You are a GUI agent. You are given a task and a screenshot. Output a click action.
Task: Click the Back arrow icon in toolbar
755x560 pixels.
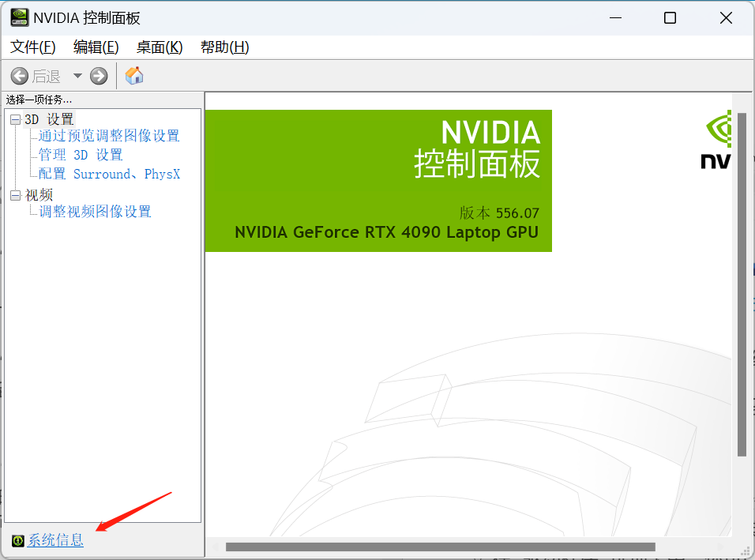pos(20,76)
